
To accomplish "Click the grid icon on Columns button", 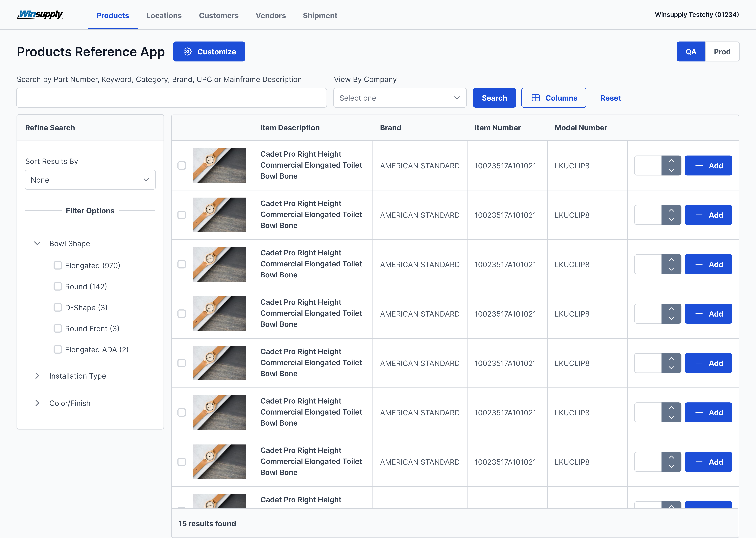I will click(x=535, y=98).
